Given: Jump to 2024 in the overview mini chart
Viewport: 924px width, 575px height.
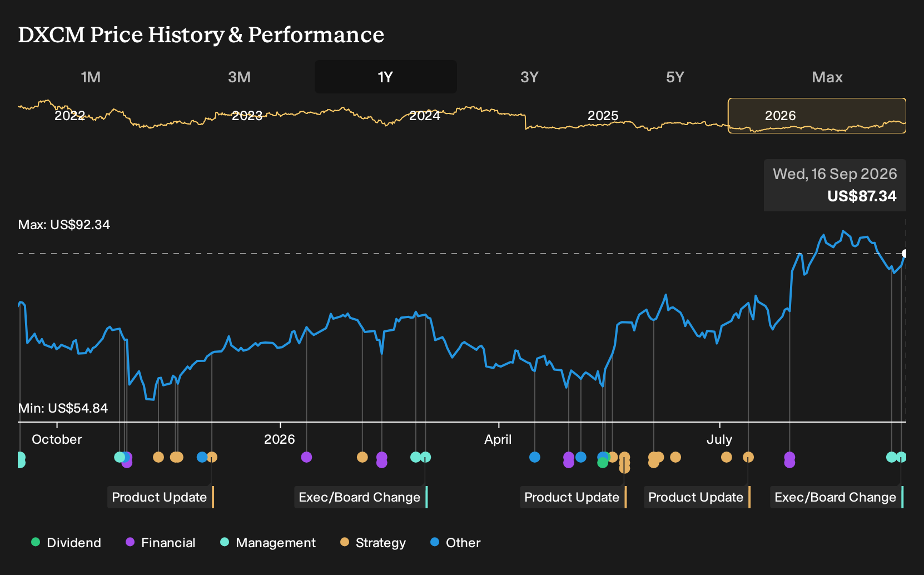Looking at the screenshot, I should pos(425,116).
